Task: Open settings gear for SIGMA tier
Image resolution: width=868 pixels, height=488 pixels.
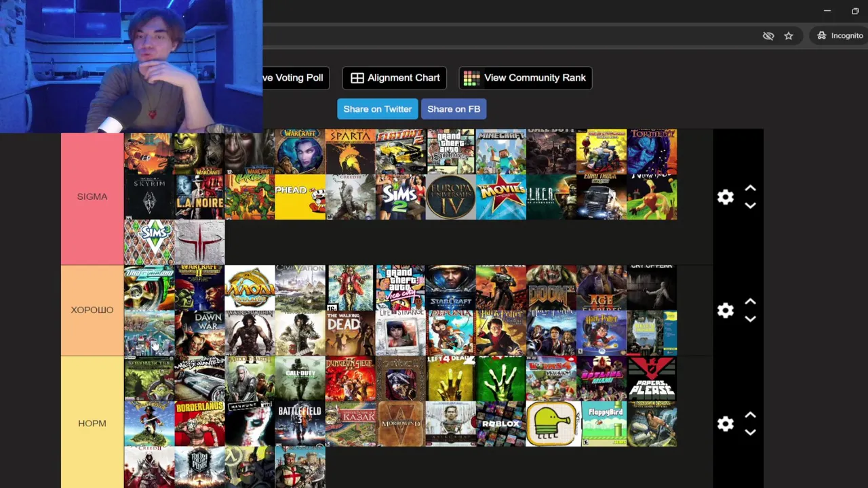Action: click(726, 197)
